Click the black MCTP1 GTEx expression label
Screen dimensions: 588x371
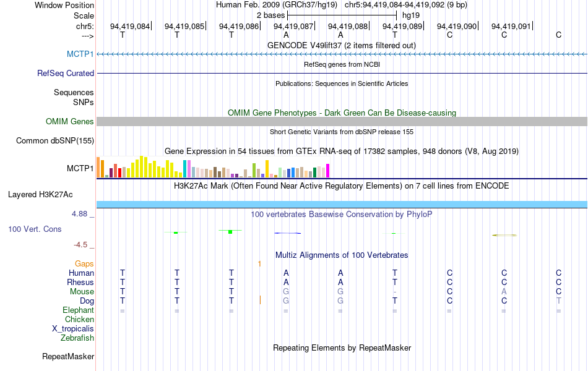click(80, 168)
